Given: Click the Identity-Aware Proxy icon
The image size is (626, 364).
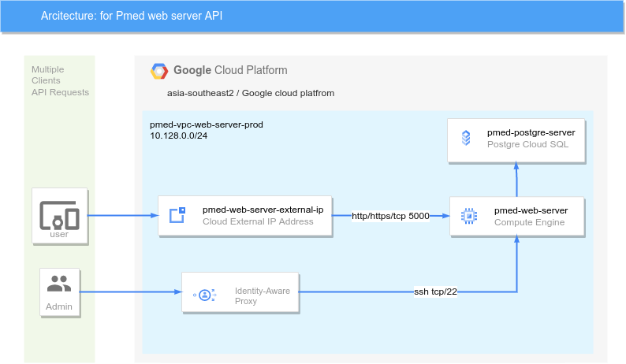Looking at the screenshot, I should 205,295.
